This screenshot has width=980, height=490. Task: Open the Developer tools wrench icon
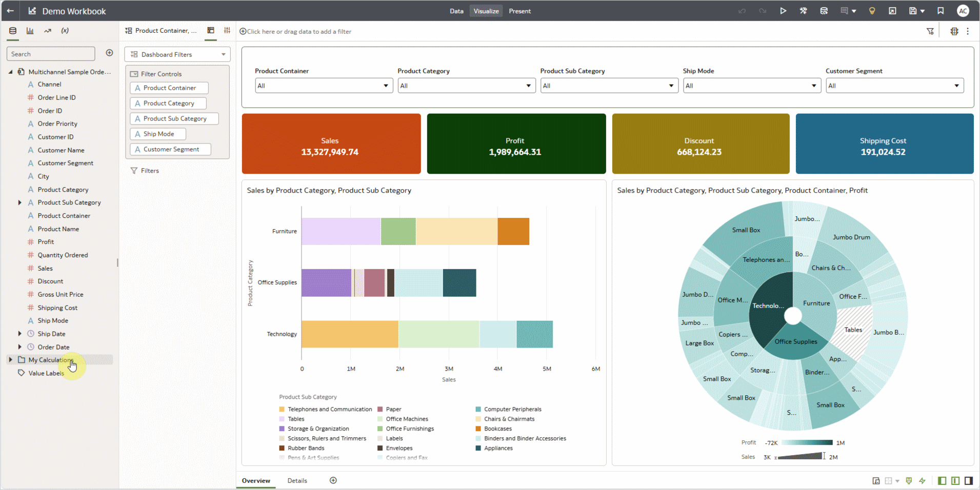(804, 11)
